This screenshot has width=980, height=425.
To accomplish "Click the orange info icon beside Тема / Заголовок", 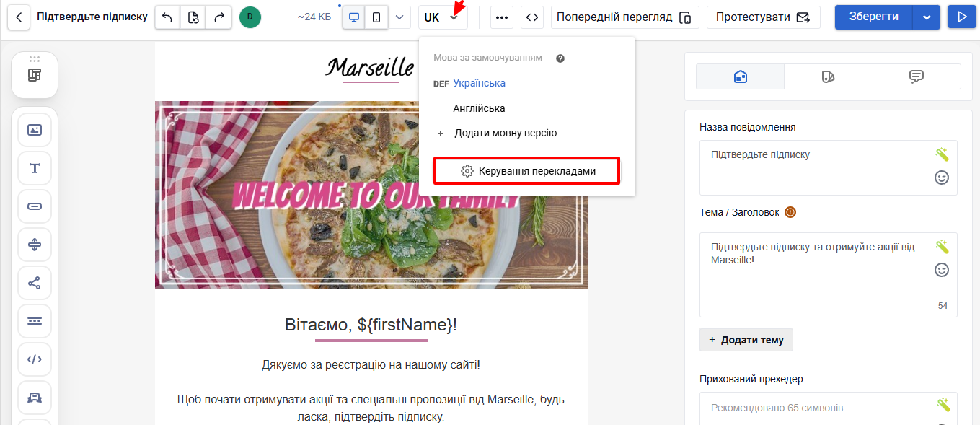I will (x=790, y=212).
